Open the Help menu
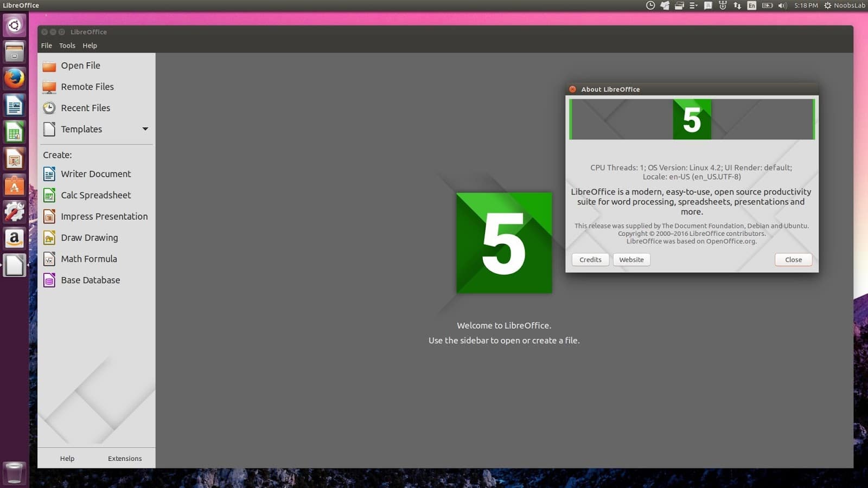868x488 pixels. (x=90, y=46)
